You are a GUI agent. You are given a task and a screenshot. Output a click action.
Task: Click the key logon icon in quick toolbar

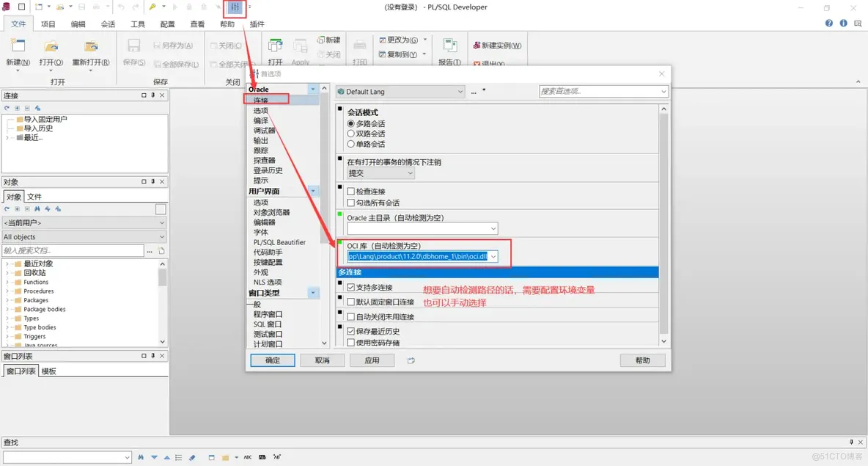click(x=152, y=7)
